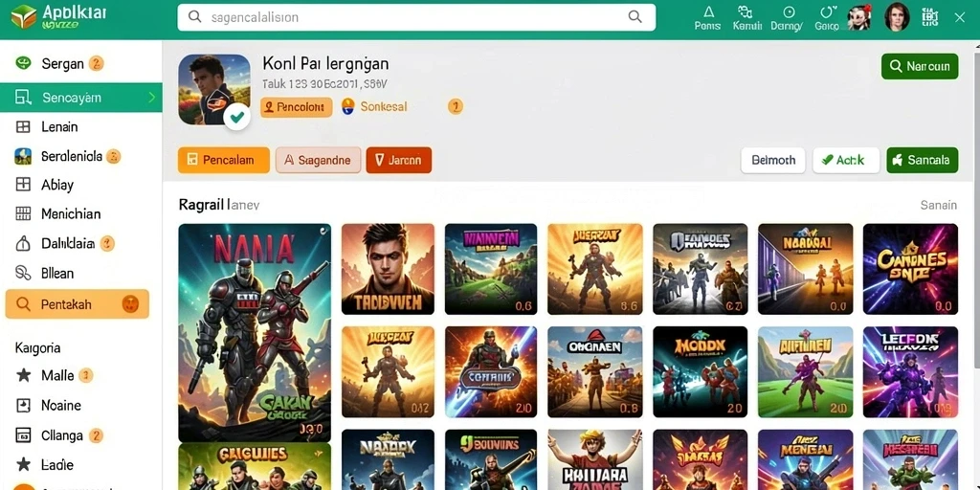
Task: Open the large NAMA featured game card
Action: [x=255, y=332]
